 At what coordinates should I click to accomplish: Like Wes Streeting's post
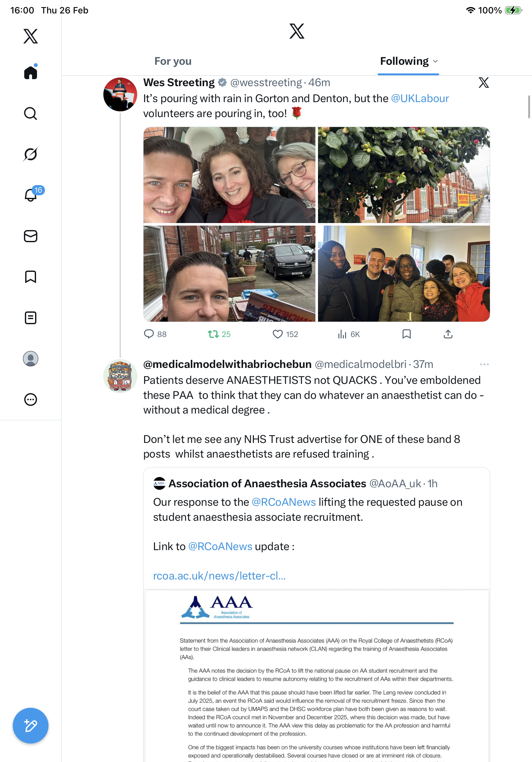coord(285,334)
